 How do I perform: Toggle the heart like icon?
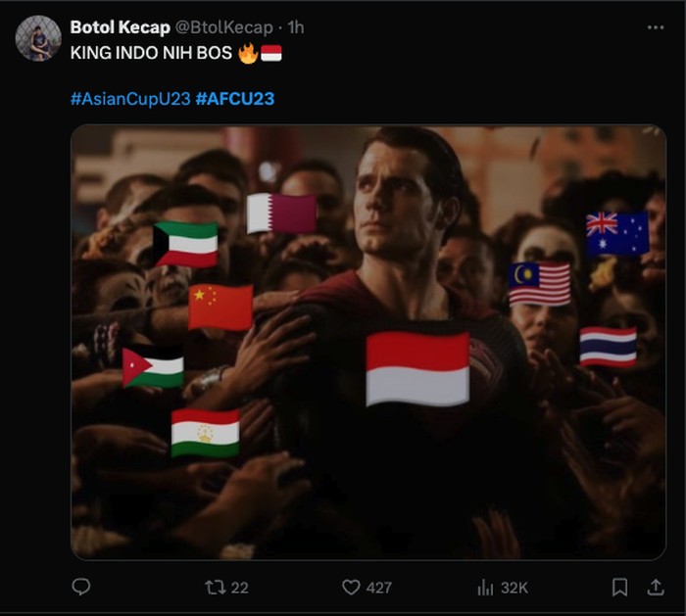[351, 588]
